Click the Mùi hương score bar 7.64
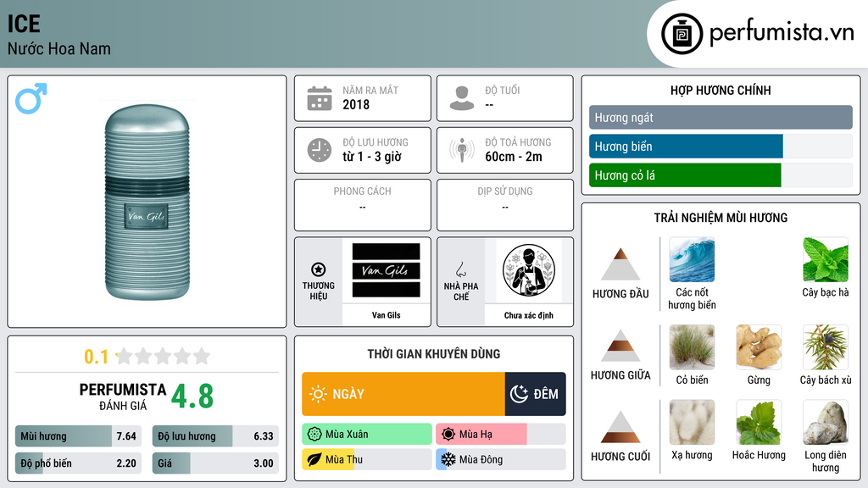This screenshot has height=488, width=868. click(x=78, y=436)
